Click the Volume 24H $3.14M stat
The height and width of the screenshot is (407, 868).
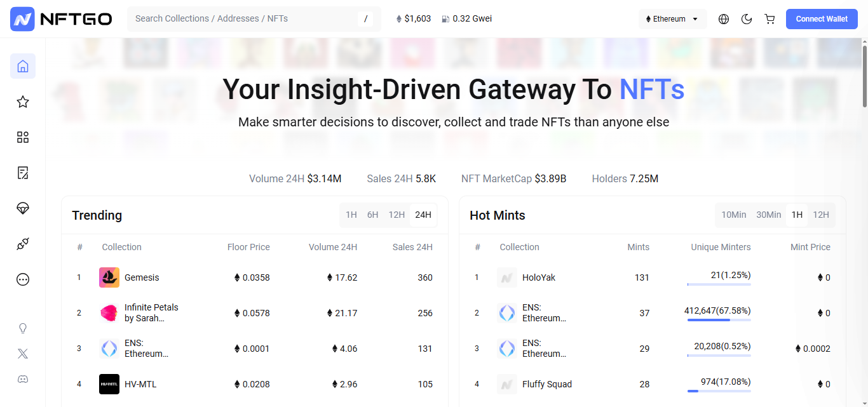[295, 178]
